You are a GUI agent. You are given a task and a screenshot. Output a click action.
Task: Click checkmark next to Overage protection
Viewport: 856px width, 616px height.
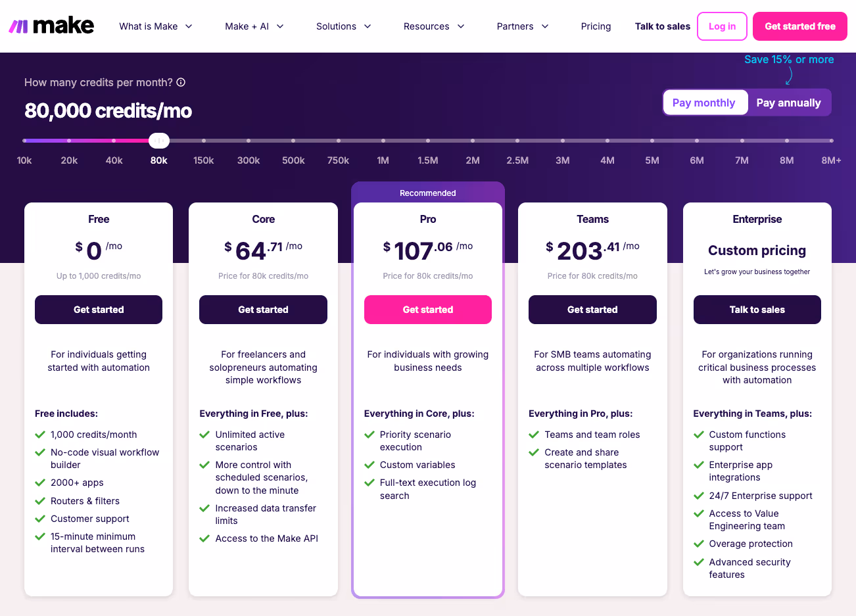[x=699, y=544]
